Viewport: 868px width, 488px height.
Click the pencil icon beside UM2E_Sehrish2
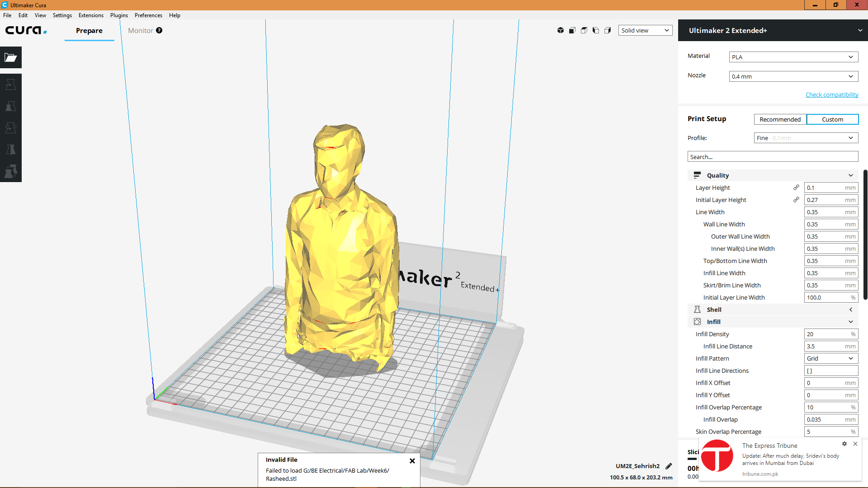[669, 466]
